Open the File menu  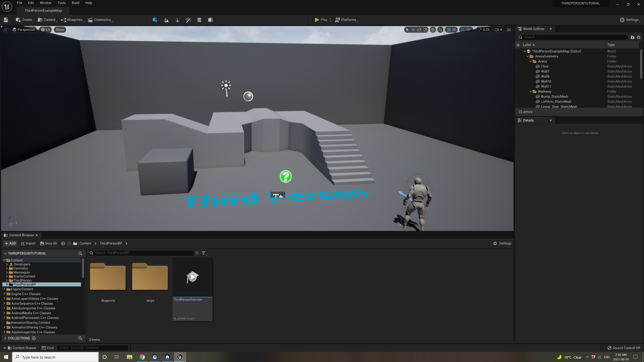pos(19,3)
